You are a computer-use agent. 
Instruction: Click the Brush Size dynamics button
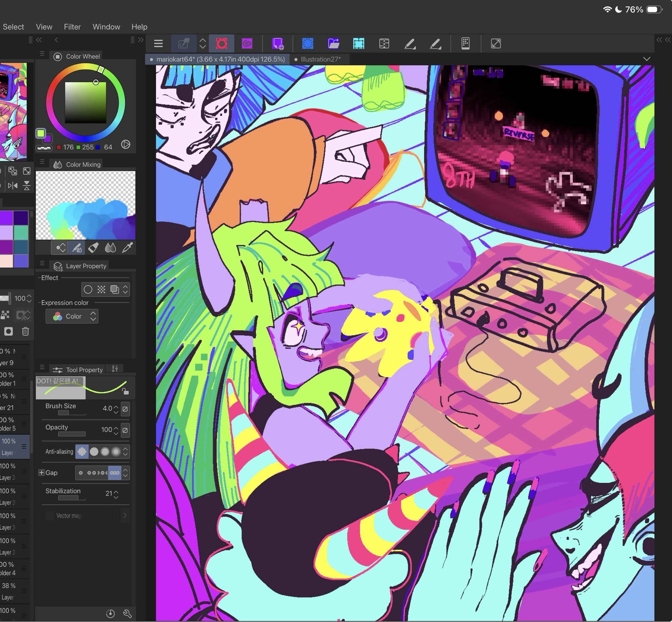pos(125,409)
